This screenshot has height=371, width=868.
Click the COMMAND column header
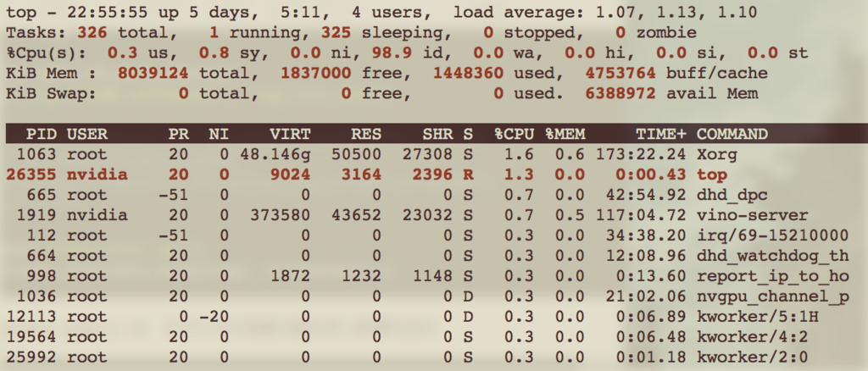coord(732,134)
